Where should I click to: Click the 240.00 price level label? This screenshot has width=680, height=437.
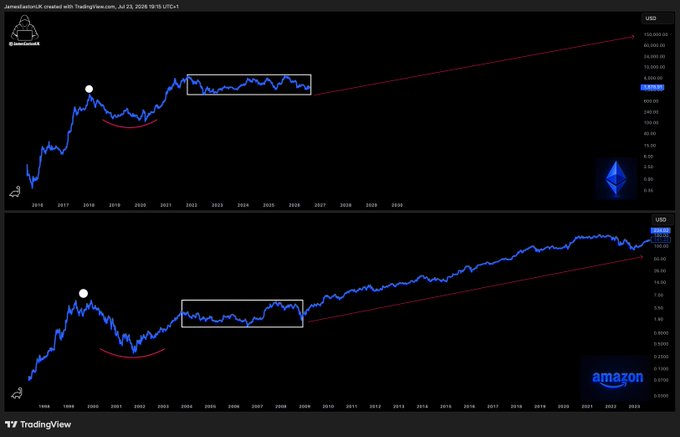[652, 112]
